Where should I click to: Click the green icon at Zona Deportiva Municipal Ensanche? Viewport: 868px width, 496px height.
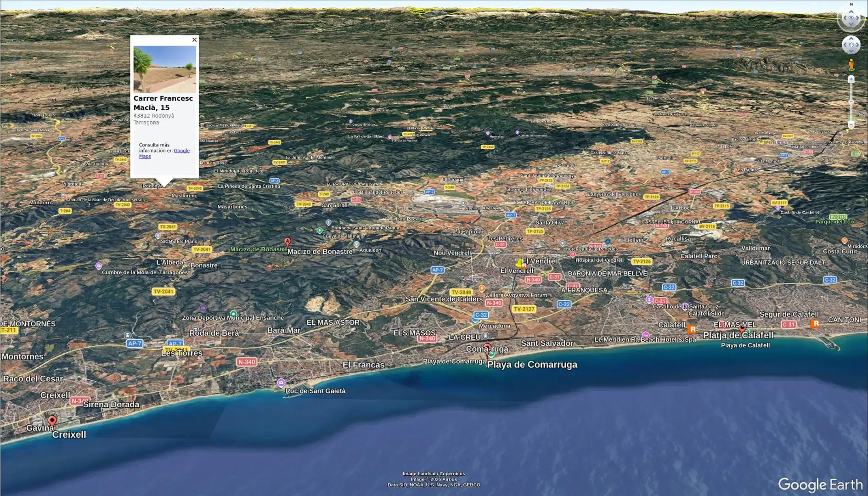(x=233, y=314)
